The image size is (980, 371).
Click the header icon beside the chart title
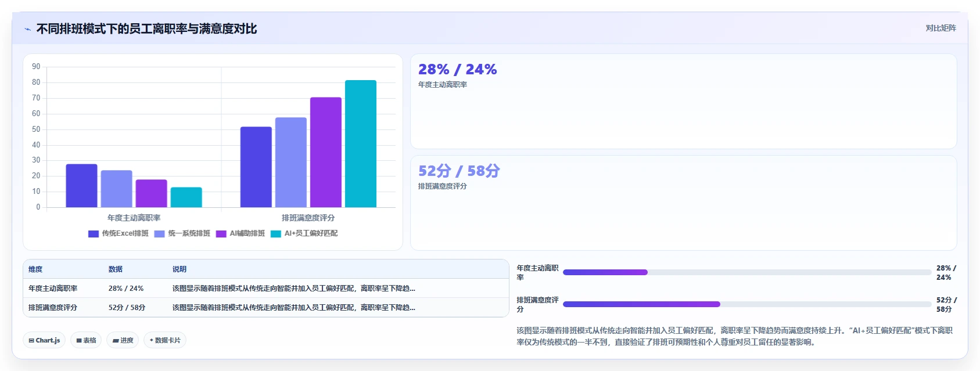tap(27, 29)
